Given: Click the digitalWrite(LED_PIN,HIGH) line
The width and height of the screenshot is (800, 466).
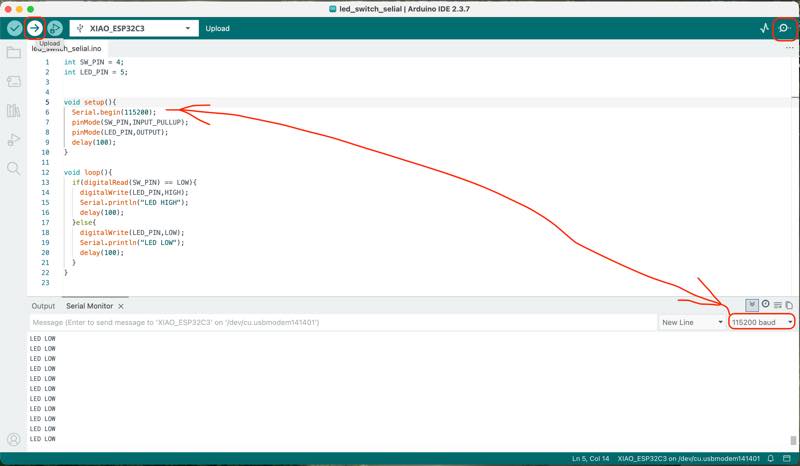Looking at the screenshot, I should click(x=134, y=192).
